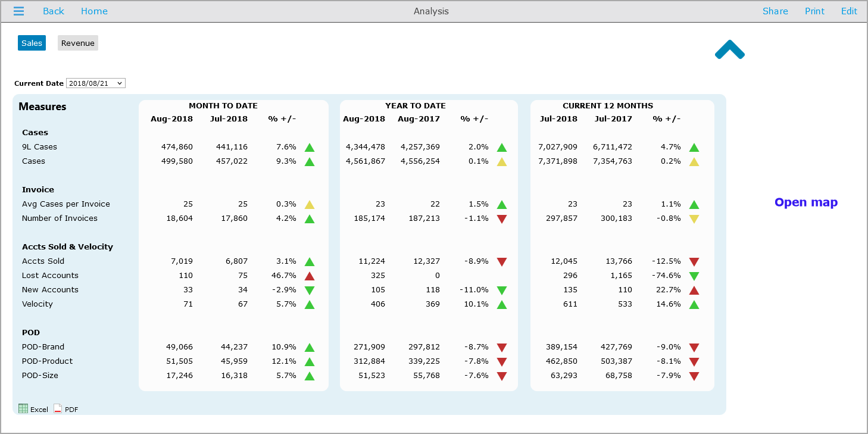Select the POD-Brand measure row label

click(x=43, y=347)
